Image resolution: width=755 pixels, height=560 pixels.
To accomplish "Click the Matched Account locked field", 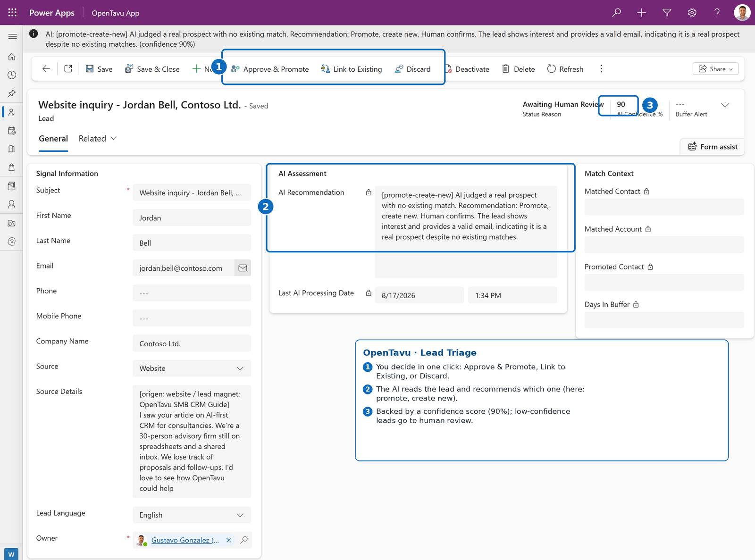I will click(664, 245).
